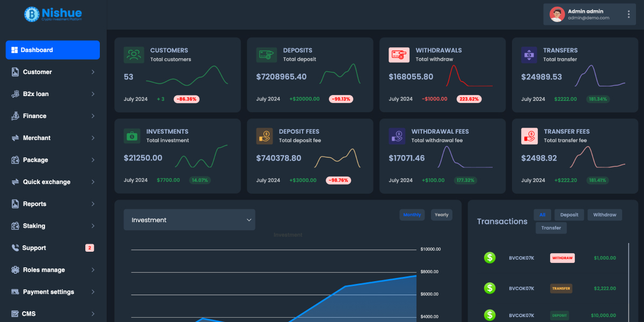Open Dashboard in the sidebar
644x322 pixels.
(53, 50)
